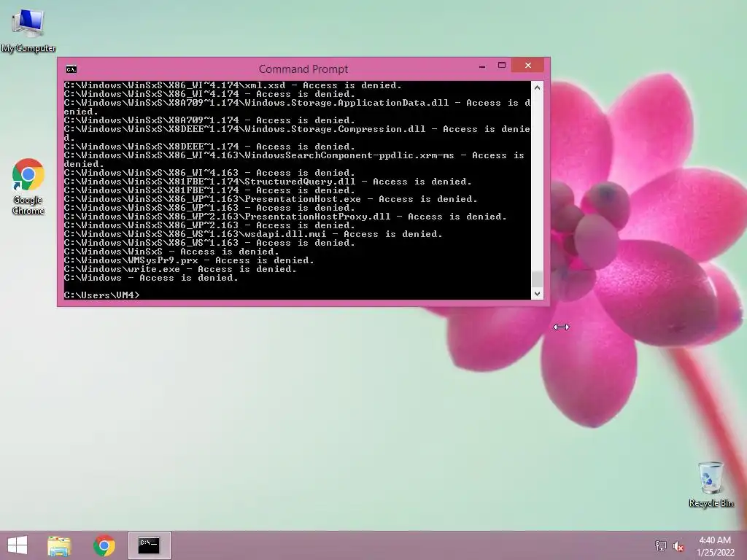747x560 pixels.
Task: Click the Windows.Storage.ApplicationData.dll line
Action: tap(298, 107)
